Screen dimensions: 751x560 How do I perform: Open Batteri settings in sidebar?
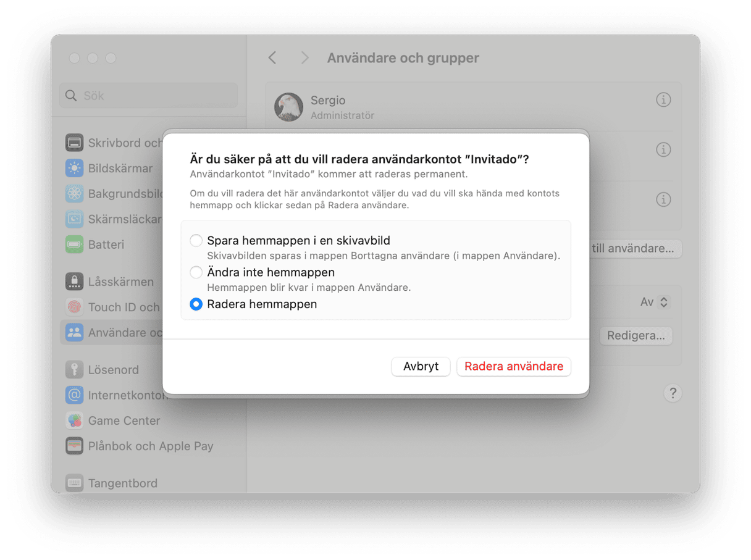click(x=106, y=244)
